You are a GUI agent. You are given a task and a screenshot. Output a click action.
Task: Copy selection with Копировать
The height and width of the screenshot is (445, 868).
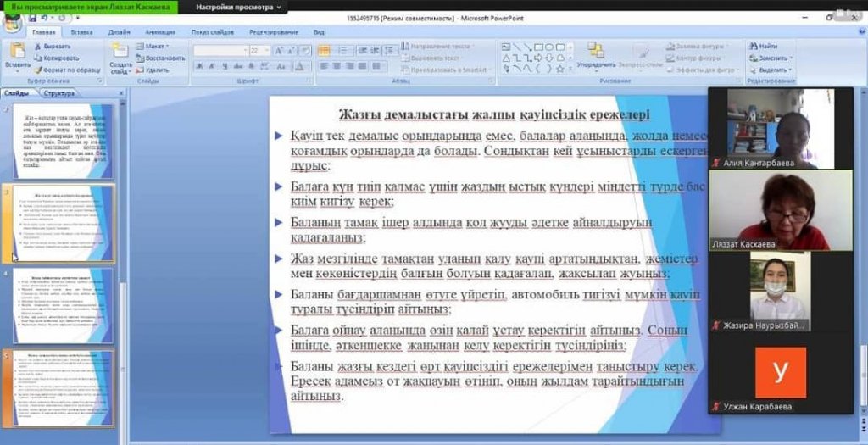[57, 58]
